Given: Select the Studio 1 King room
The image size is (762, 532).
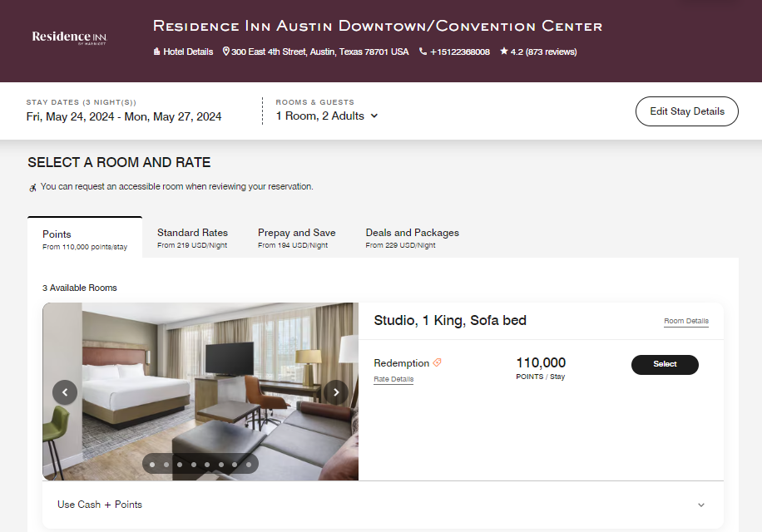Looking at the screenshot, I should tap(665, 364).
